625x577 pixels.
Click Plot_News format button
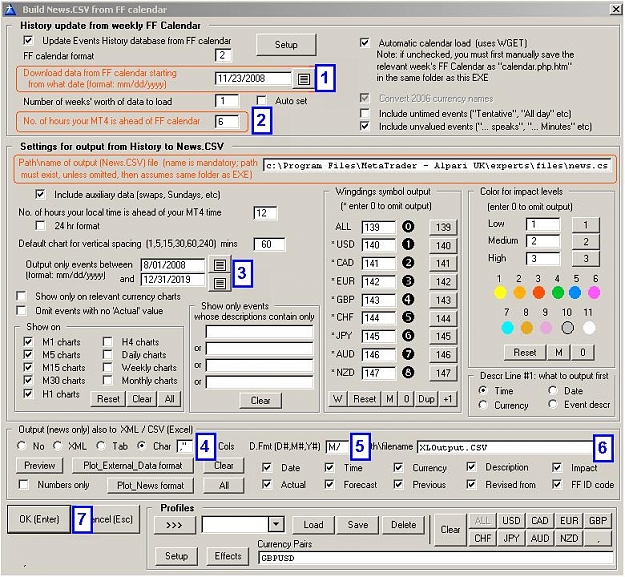150,485
